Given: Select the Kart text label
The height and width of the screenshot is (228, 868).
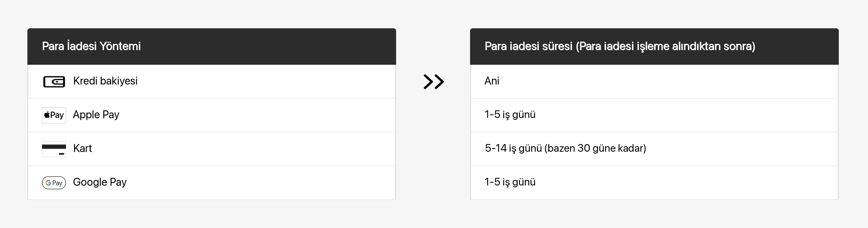Looking at the screenshot, I should pyautogui.click(x=82, y=148).
